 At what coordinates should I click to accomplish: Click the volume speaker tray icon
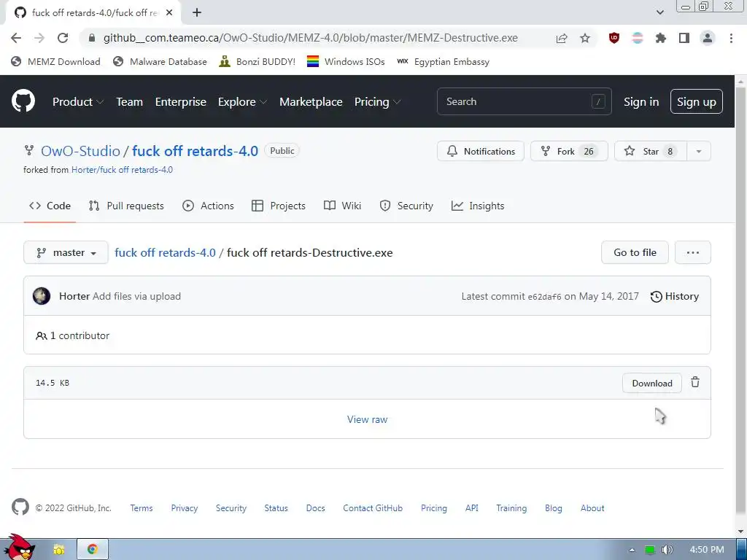point(667,550)
